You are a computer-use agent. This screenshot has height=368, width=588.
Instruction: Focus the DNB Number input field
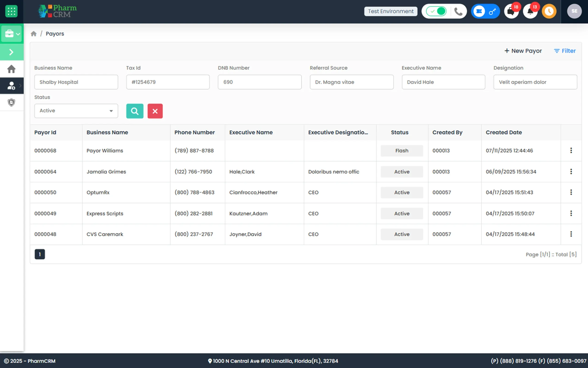click(x=260, y=82)
